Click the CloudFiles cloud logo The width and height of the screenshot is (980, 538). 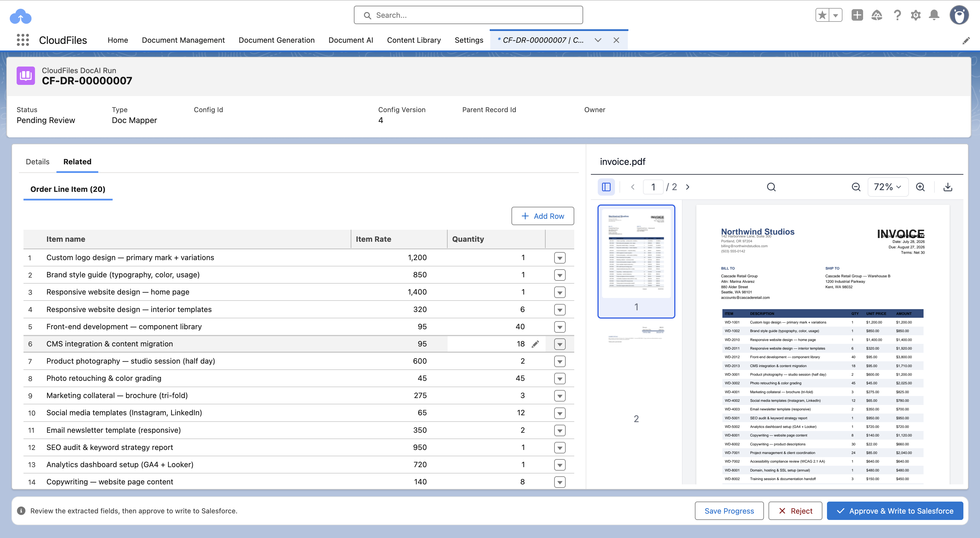(21, 16)
